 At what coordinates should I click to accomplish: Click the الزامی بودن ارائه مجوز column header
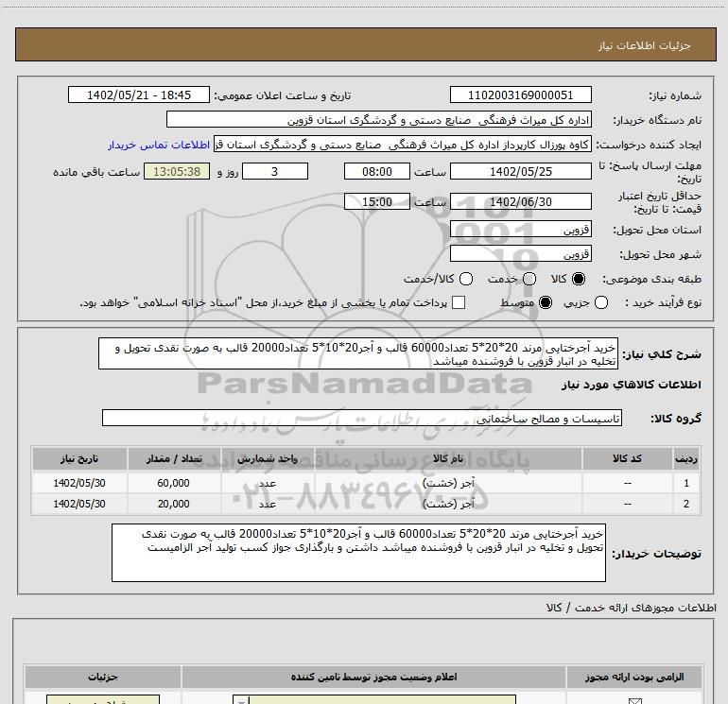click(633, 678)
